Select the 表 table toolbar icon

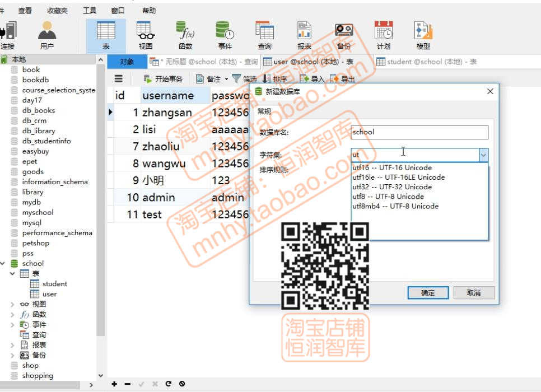pos(106,35)
